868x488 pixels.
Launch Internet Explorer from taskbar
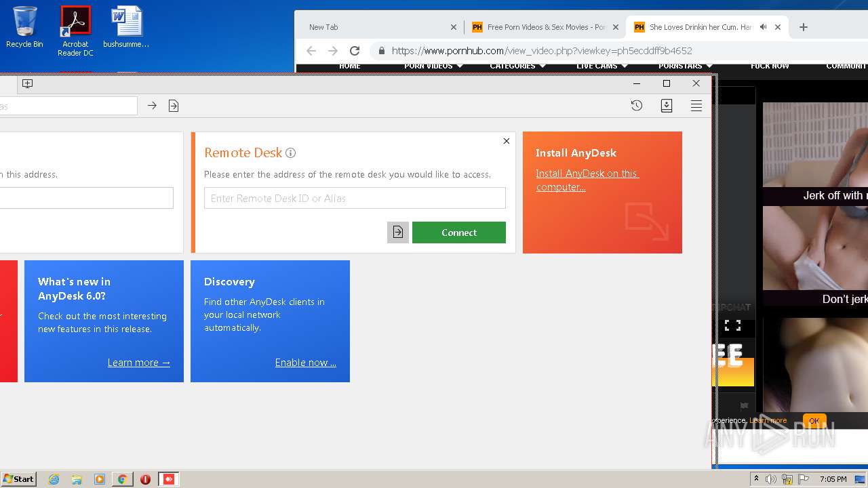[54, 479]
